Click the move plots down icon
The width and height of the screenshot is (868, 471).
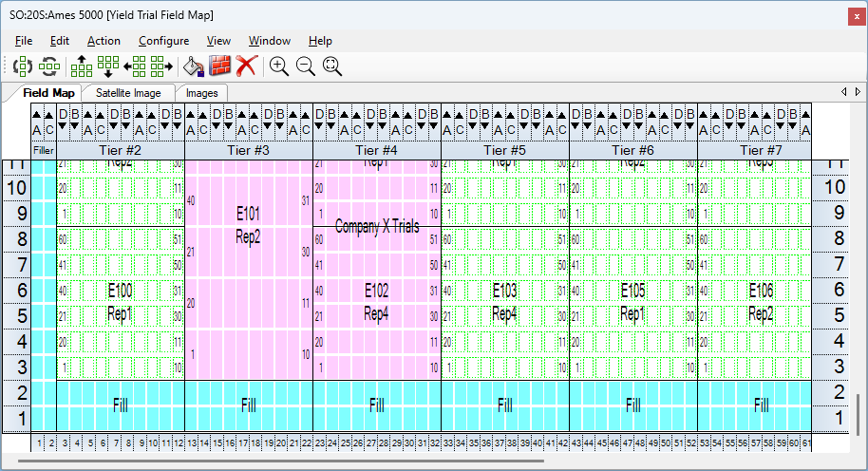(108, 66)
